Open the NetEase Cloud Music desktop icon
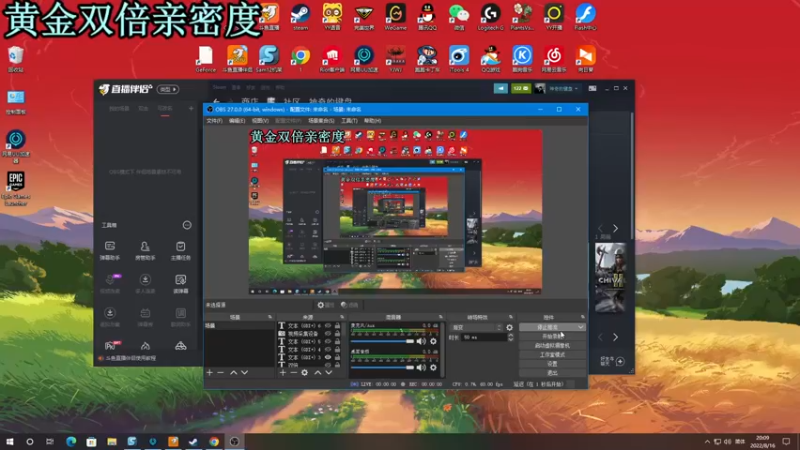This screenshot has width=800, height=450. click(554, 58)
